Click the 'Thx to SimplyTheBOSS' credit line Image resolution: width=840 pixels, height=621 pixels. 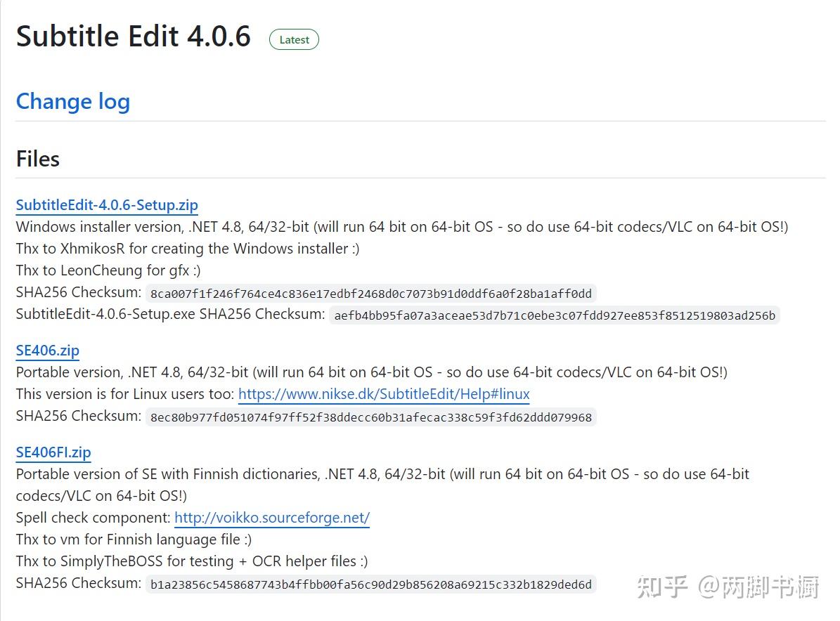(192, 561)
